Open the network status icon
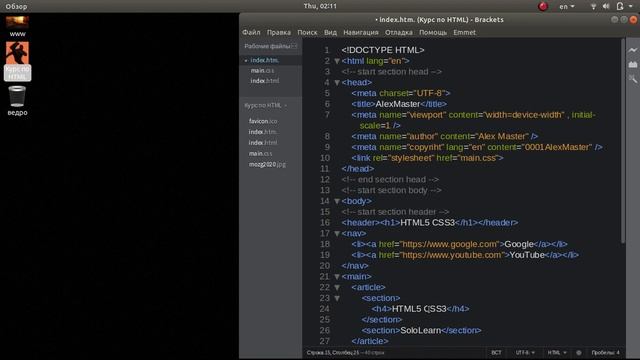 (593, 7)
